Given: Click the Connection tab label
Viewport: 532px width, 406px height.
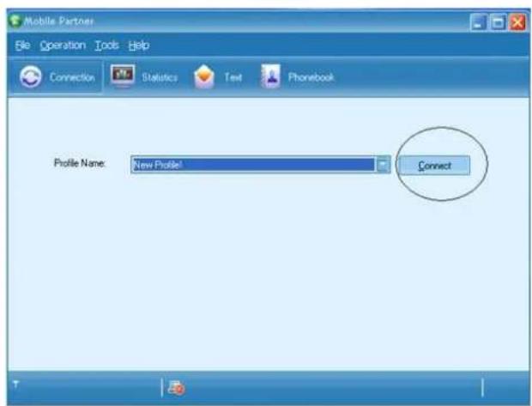Looking at the screenshot, I should (x=72, y=77).
